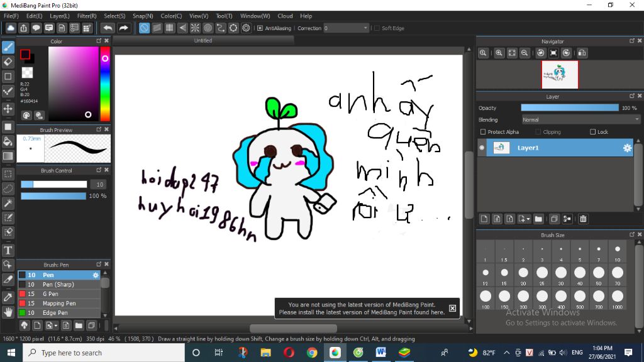Select the Hand pan tool
Viewport: 644px width, 362px height.
[x=8, y=312]
